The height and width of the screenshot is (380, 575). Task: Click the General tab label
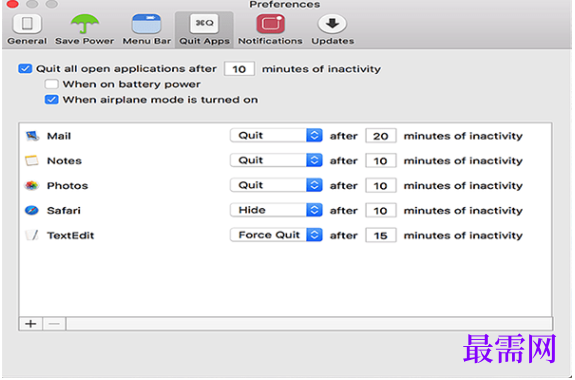click(x=27, y=41)
